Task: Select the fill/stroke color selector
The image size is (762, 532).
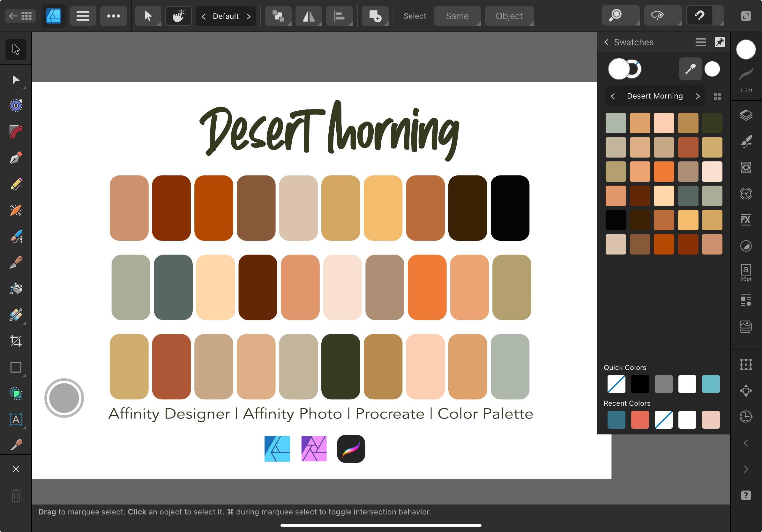Action: coord(624,69)
